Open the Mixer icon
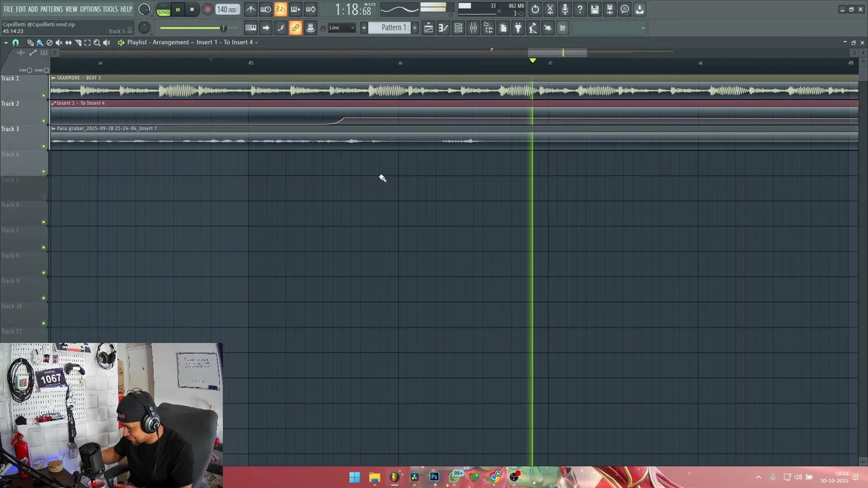The image size is (868, 488). click(473, 28)
